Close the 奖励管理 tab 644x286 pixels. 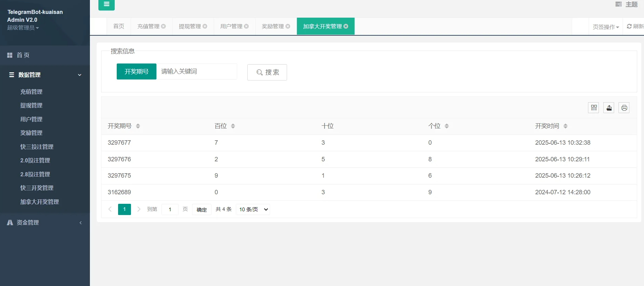click(x=288, y=26)
